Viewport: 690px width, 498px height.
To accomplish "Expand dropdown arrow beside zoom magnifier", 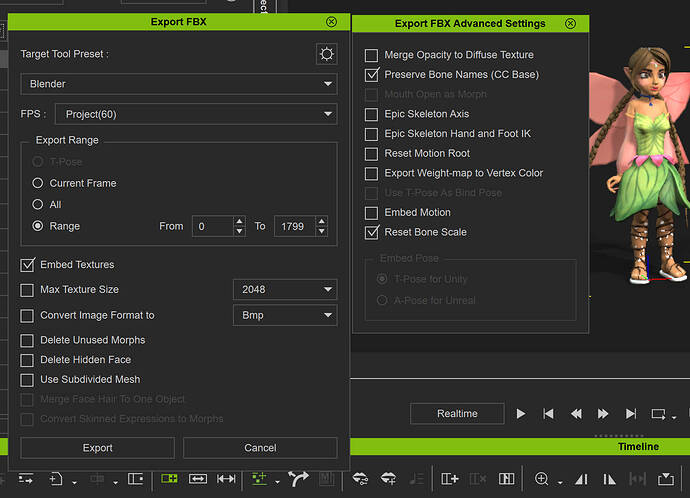I will (560, 483).
